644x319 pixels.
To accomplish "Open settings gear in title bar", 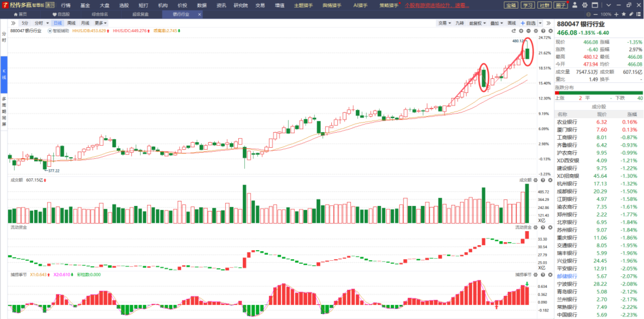I will click(x=584, y=5).
